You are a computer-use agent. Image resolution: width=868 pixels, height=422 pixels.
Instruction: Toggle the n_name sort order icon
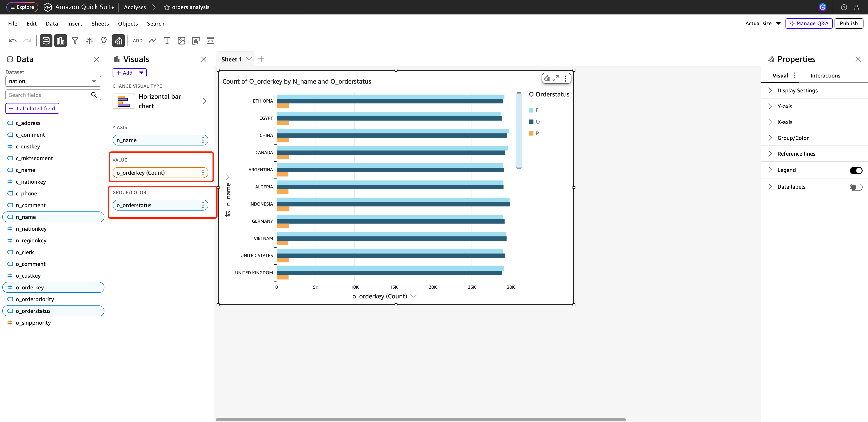click(x=228, y=213)
